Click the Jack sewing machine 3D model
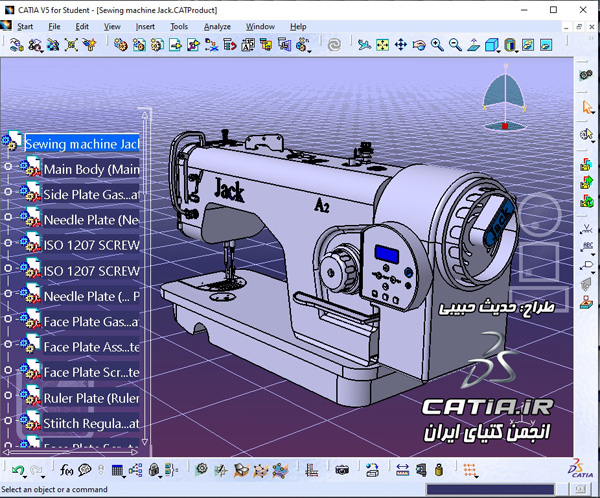The height and width of the screenshot is (498, 600). pyautogui.click(x=339, y=268)
